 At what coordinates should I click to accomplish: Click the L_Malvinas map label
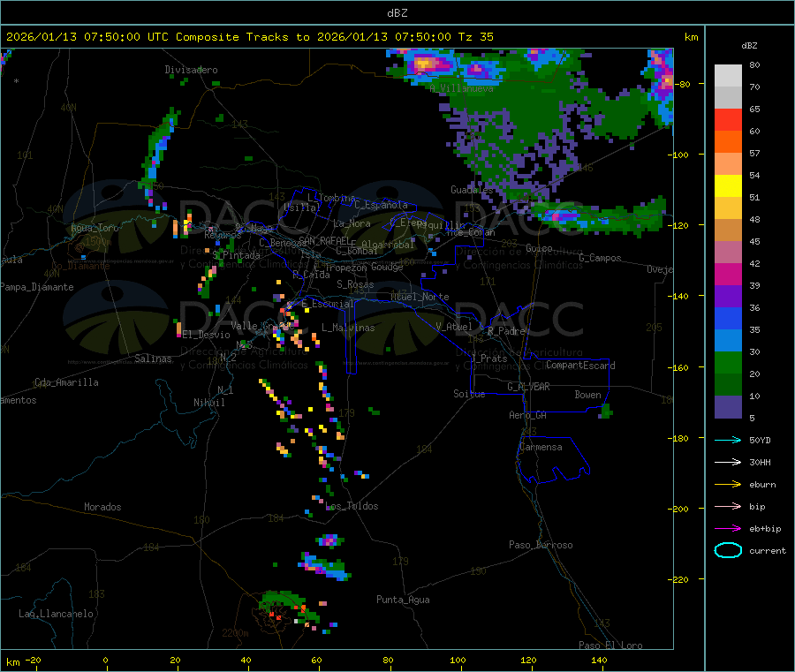pyautogui.click(x=348, y=328)
